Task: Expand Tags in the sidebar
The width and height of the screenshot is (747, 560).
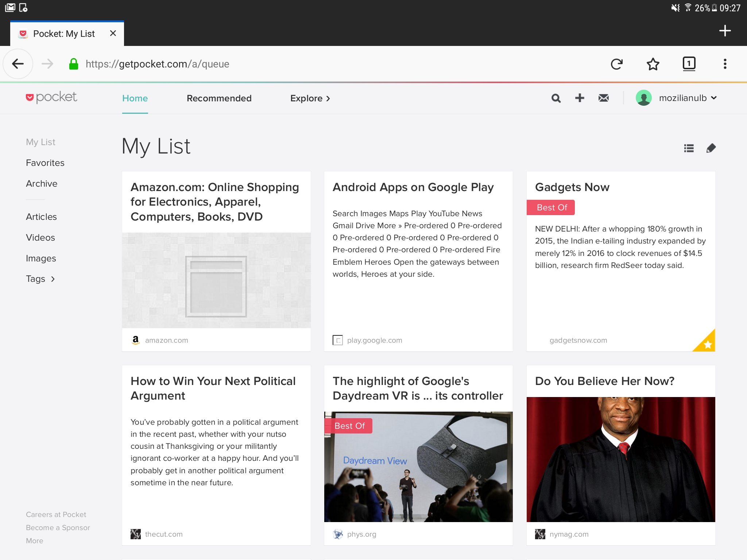Action: coord(40,279)
